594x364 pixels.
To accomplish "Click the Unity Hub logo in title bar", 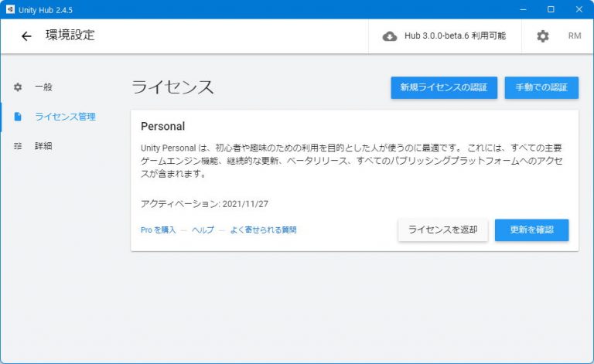I will 10,9.
